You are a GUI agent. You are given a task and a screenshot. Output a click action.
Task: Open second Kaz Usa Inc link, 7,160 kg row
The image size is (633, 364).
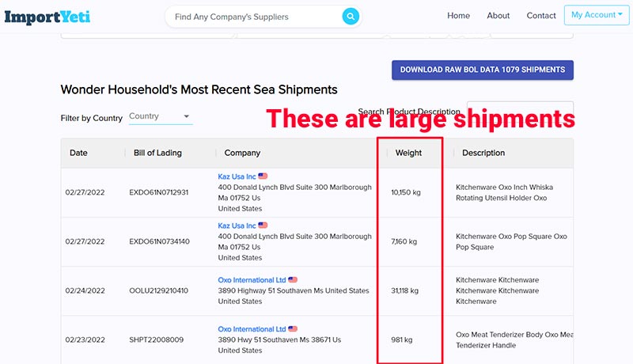point(237,226)
